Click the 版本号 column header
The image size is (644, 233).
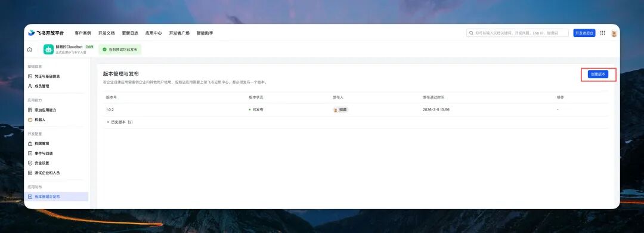pyautogui.click(x=112, y=97)
